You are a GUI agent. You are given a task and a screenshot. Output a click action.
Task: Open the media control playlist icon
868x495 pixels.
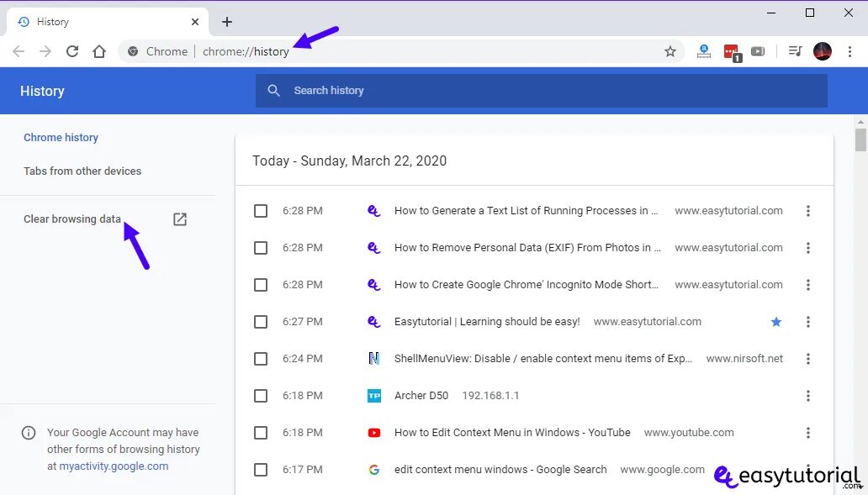[795, 51]
